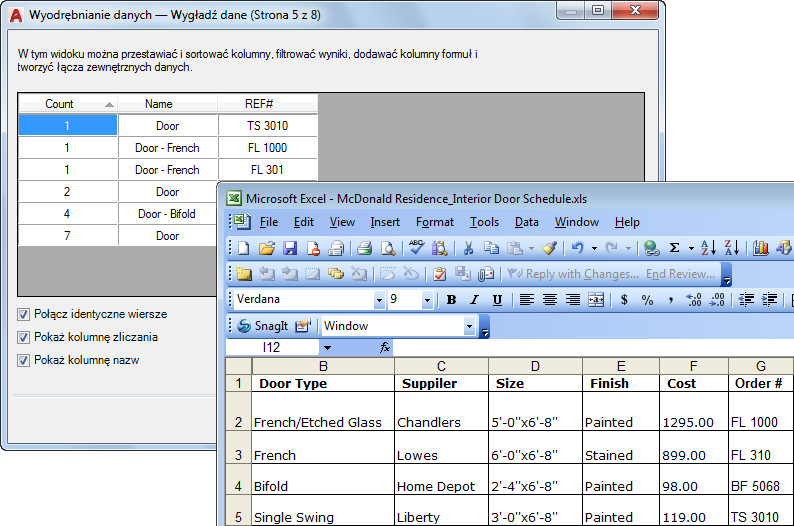
Task: Click Percent Style icon in Excel
Action: (x=647, y=300)
